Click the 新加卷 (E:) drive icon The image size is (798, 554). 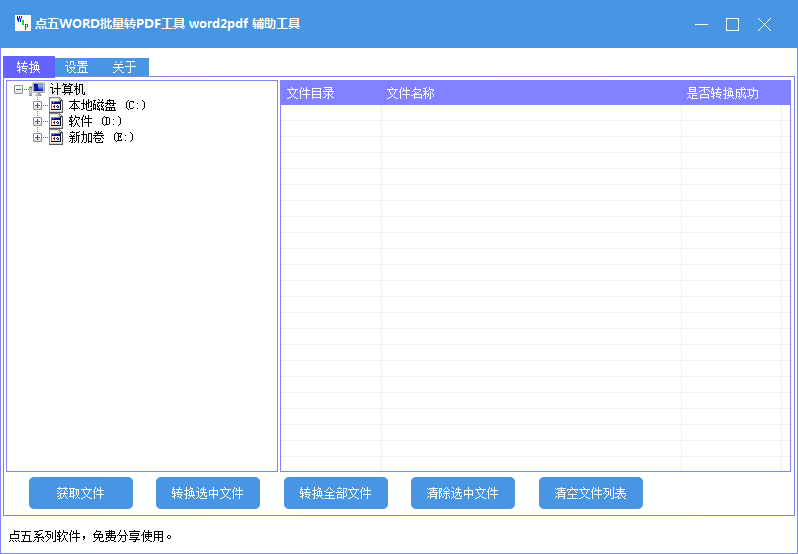(x=56, y=137)
